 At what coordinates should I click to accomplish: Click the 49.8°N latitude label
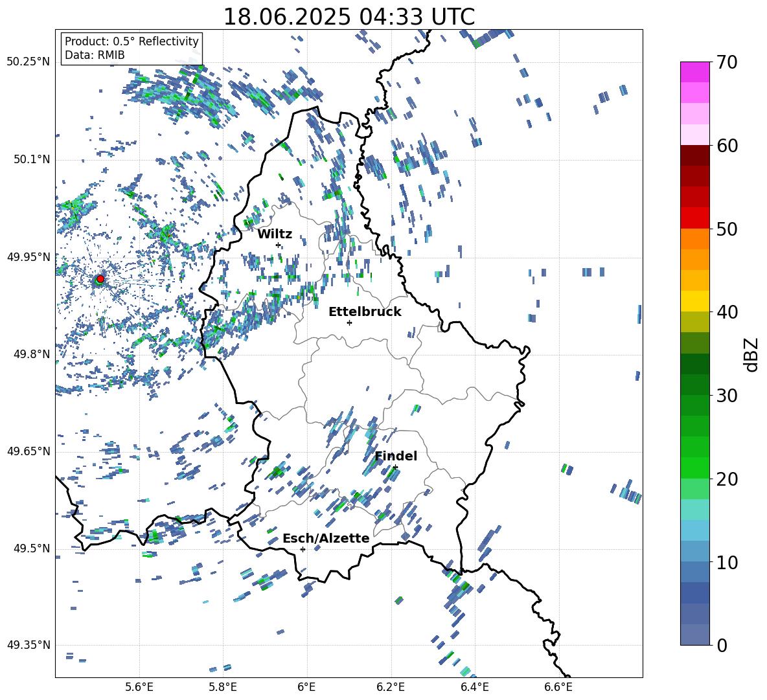(x=32, y=354)
